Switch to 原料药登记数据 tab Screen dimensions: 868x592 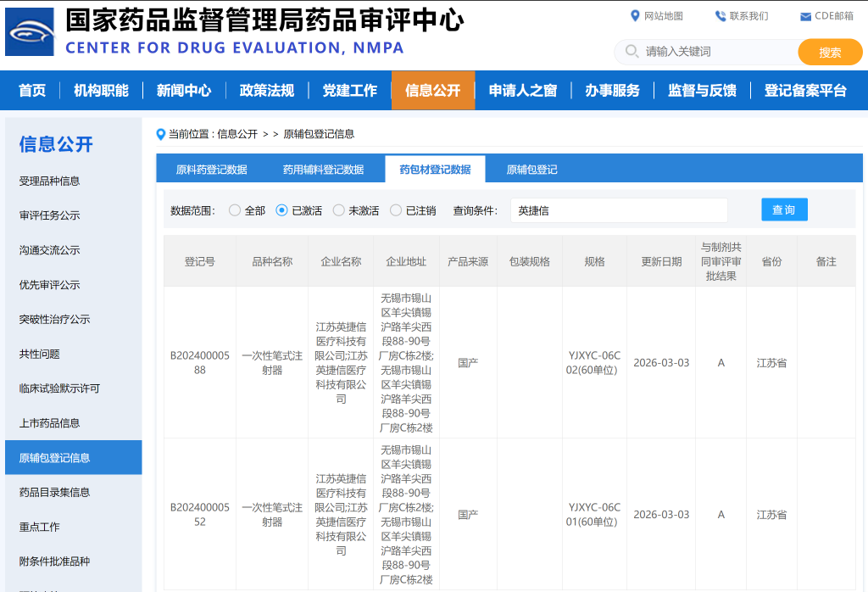point(211,170)
